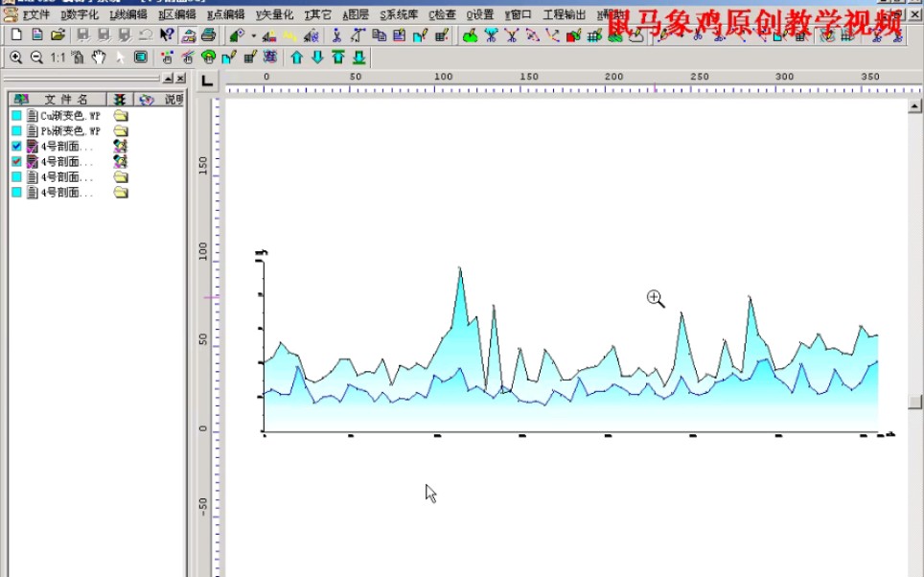The width and height of the screenshot is (924, 577).
Task: Open the L线编辑 menu
Action: tap(127, 14)
